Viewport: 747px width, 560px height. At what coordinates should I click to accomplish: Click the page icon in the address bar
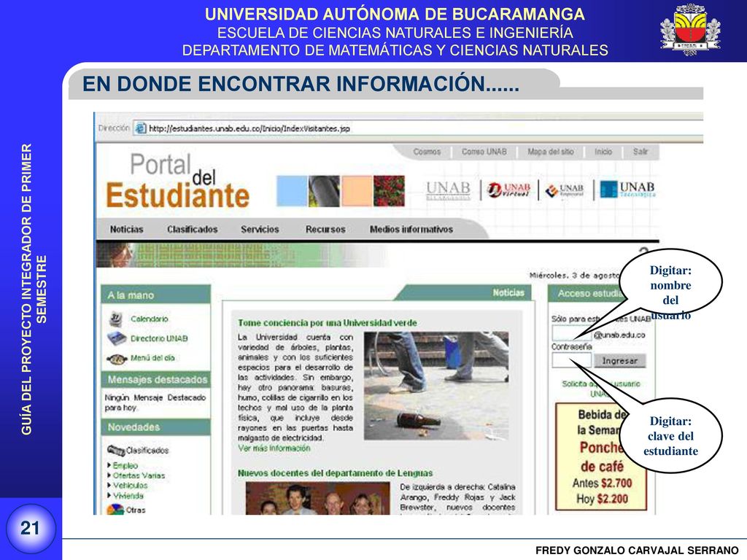[141, 128]
